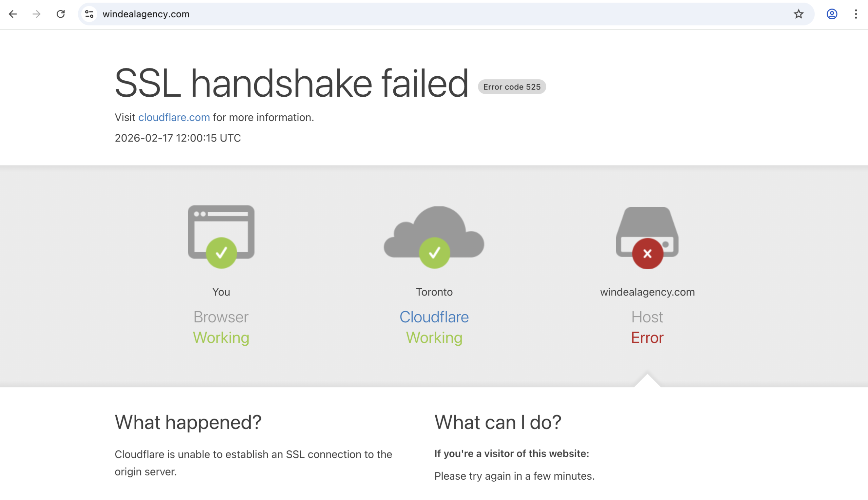
Task: Open the three-dot browser menu
Action: (856, 14)
